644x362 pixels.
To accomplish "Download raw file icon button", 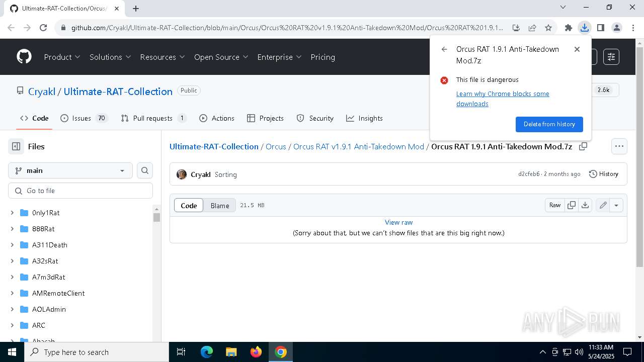I will point(585,205).
